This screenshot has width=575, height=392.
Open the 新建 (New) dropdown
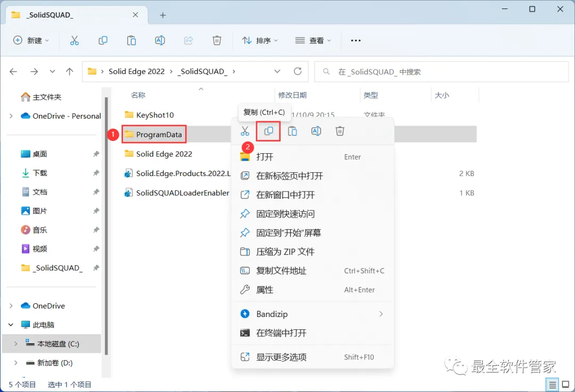pyautogui.click(x=31, y=40)
